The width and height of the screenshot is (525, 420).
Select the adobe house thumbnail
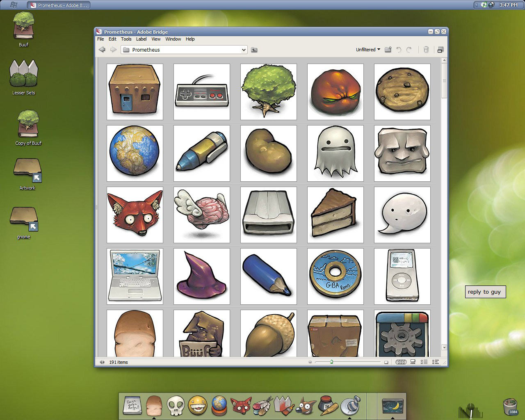pos(135,92)
